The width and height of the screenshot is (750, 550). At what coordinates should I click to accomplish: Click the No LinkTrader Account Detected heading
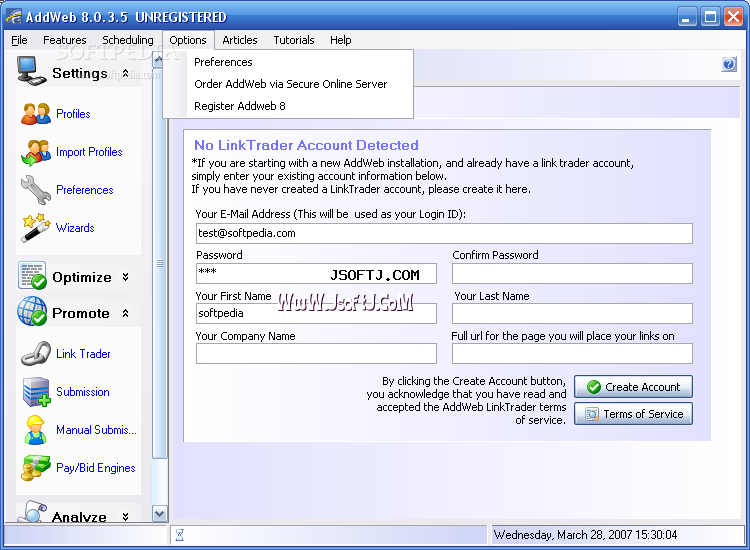pyautogui.click(x=306, y=145)
